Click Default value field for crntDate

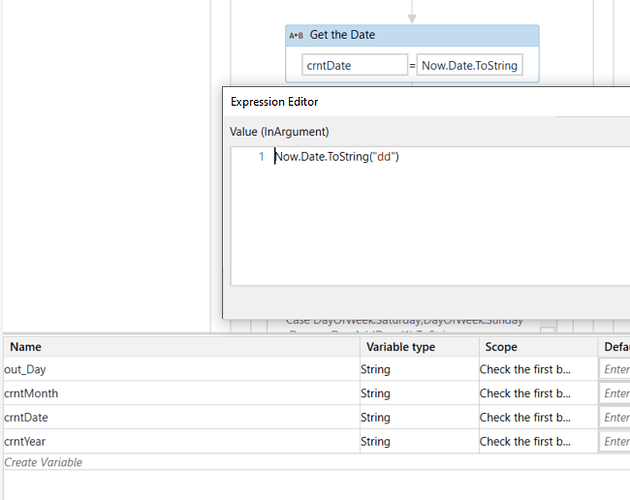click(616, 417)
